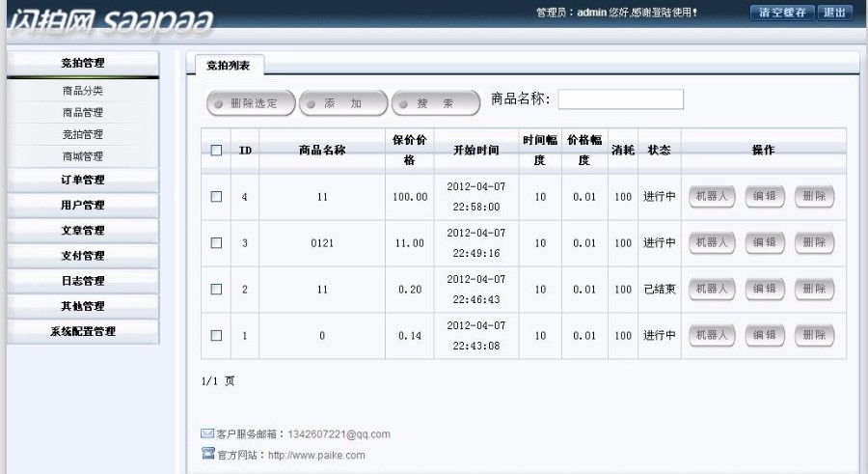Focus the 商品名称 search input field

click(620, 99)
